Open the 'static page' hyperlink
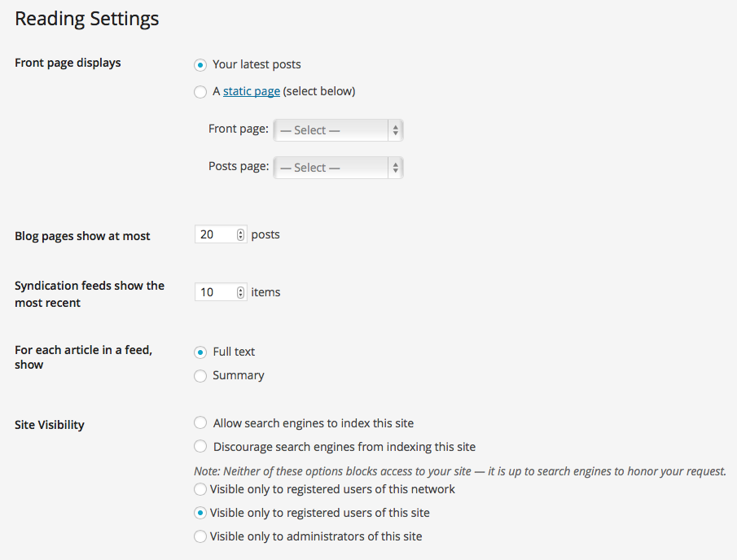This screenshot has width=737, height=560. point(251,91)
